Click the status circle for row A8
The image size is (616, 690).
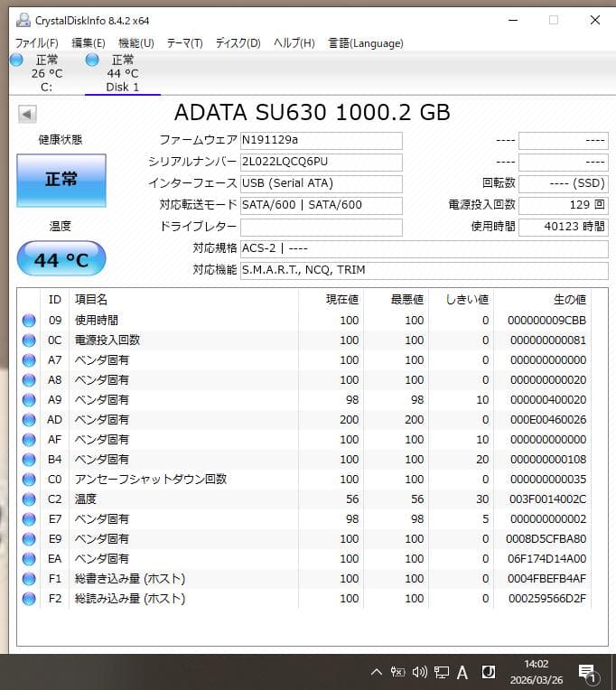pyautogui.click(x=29, y=380)
